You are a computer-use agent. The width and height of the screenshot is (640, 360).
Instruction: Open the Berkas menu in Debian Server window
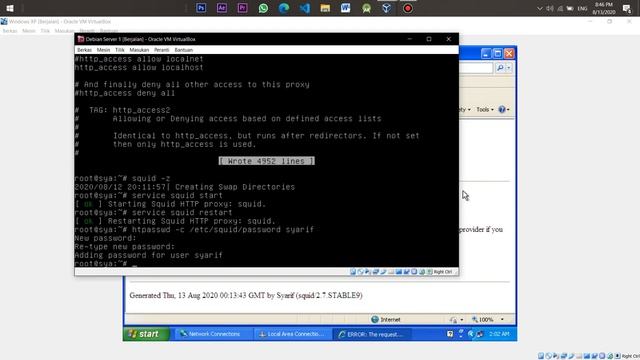[84, 50]
